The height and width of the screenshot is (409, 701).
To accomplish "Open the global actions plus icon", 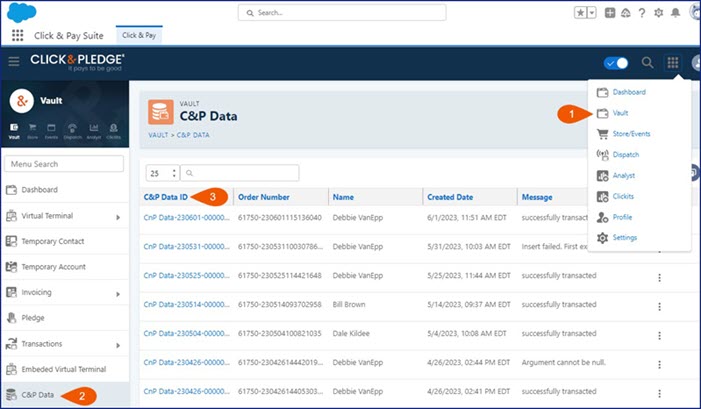I will tap(610, 13).
